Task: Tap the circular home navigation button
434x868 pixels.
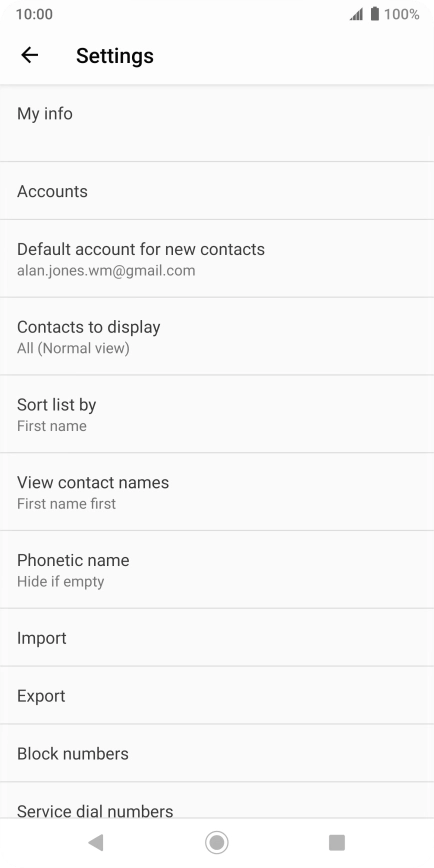Action: [x=217, y=843]
